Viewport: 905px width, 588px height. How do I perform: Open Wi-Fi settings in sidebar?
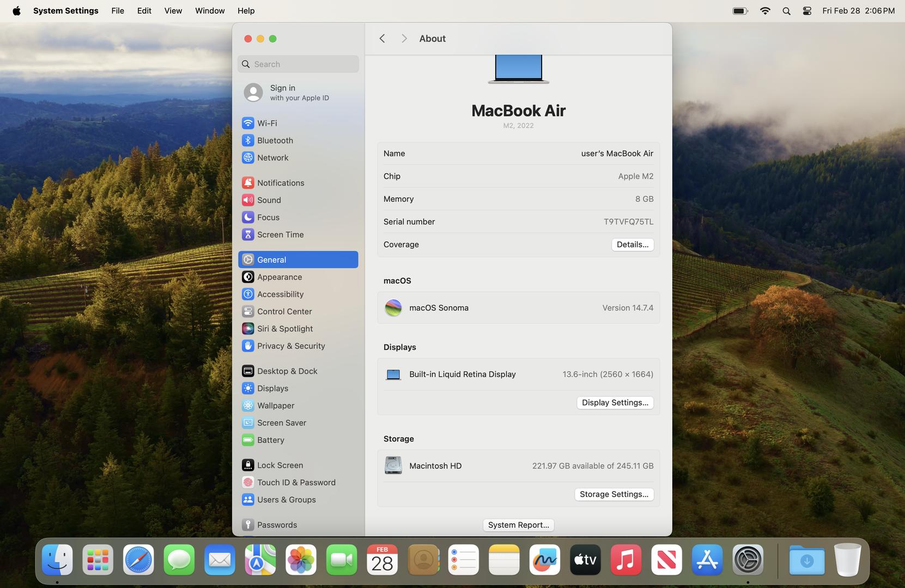[266, 123]
